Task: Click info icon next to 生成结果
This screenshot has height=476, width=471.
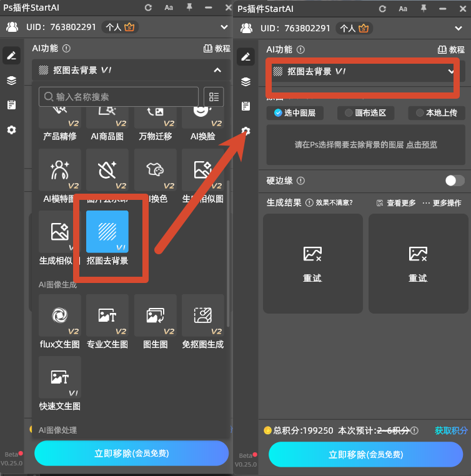Action: [309, 202]
